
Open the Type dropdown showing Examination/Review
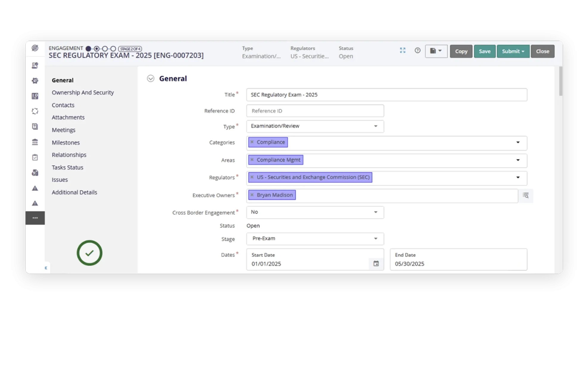point(315,126)
